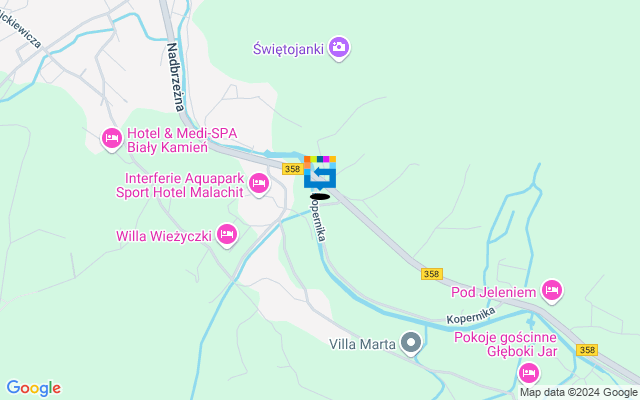Click the 358 road shield near center
This screenshot has height=400, width=640.
click(x=293, y=169)
